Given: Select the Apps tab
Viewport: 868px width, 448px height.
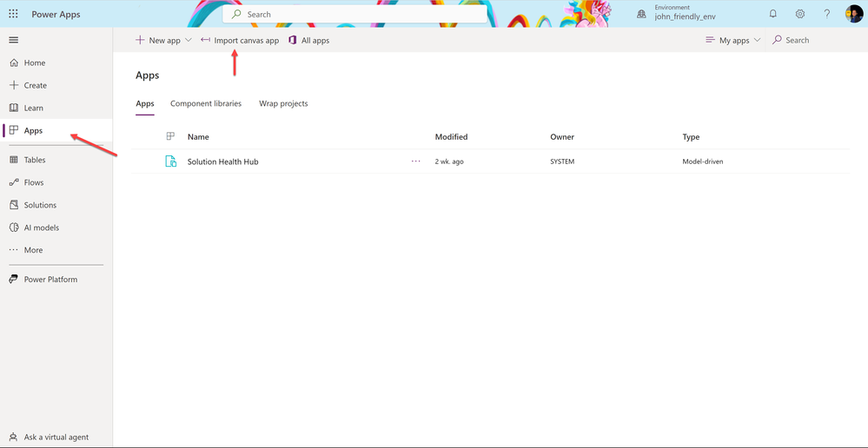Looking at the screenshot, I should 145,103.
